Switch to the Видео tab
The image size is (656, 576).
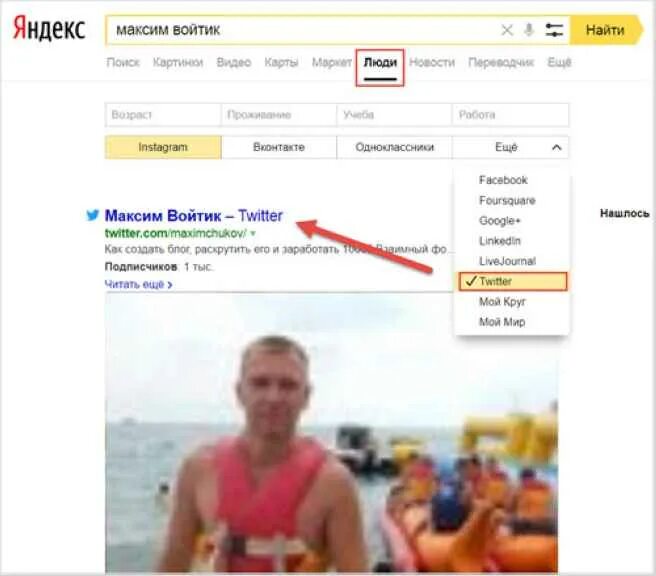(x=233, y=63)
